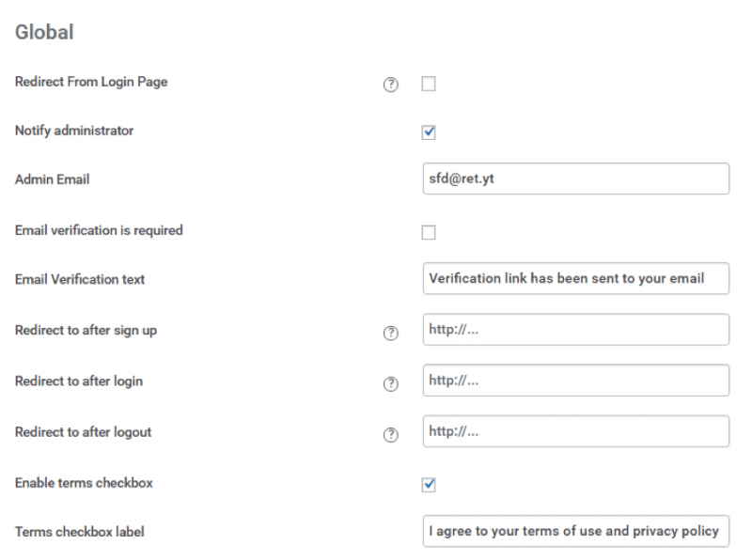Disable the Enable terms checkbox option
This screenshot has height=560, width=752.
[429, 485]
